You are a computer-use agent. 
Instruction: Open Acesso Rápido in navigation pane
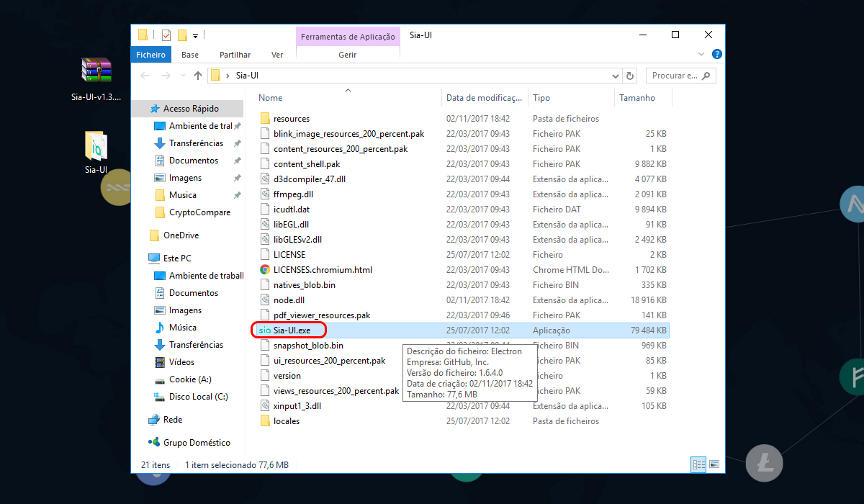tap(190, 109)
